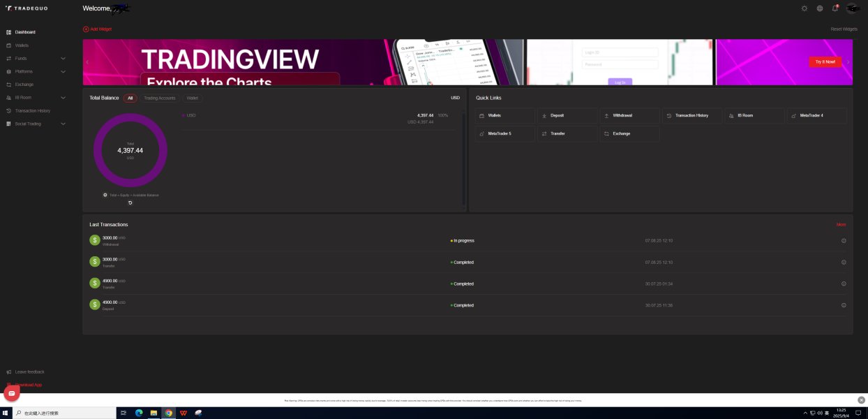This screenshot has height=419, width=868.
Task: Click the Reset Widgets link
Action: pos(844,29)
